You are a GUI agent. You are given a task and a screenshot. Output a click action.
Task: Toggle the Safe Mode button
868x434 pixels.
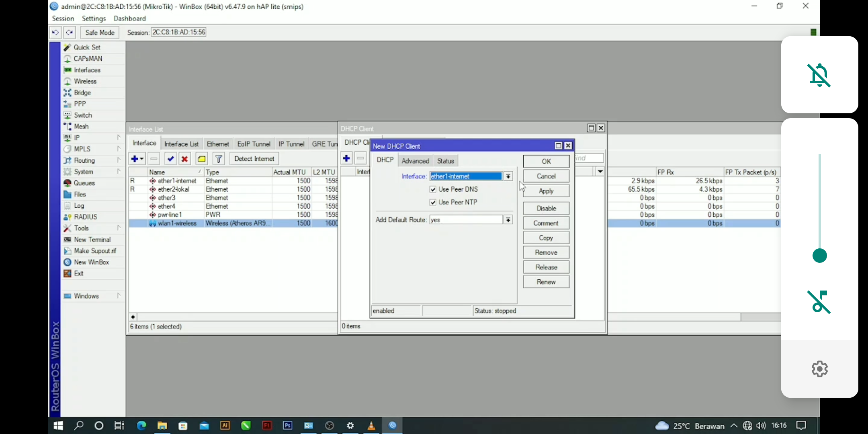pyautogui.click(x=100, y=33)
